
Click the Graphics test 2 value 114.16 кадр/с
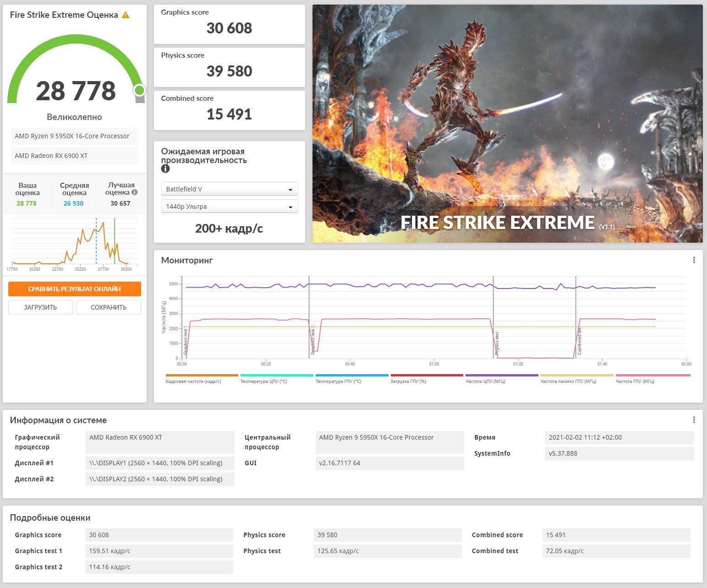point(159,567)
